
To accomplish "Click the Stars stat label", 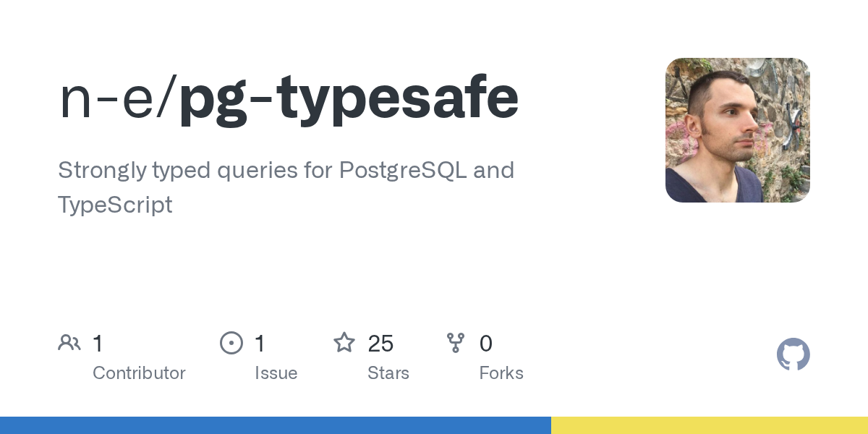I will (388, 373).
